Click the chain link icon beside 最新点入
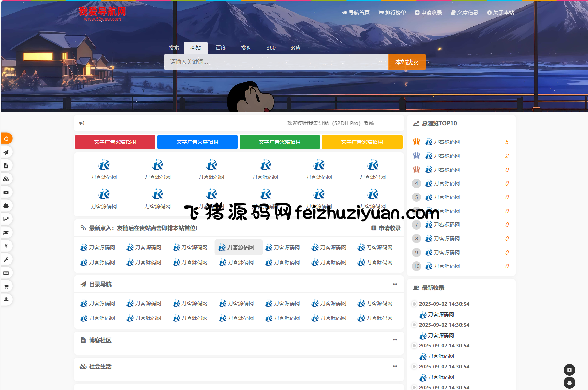This screenshot has width=588, height=390. tap(83, 228)
